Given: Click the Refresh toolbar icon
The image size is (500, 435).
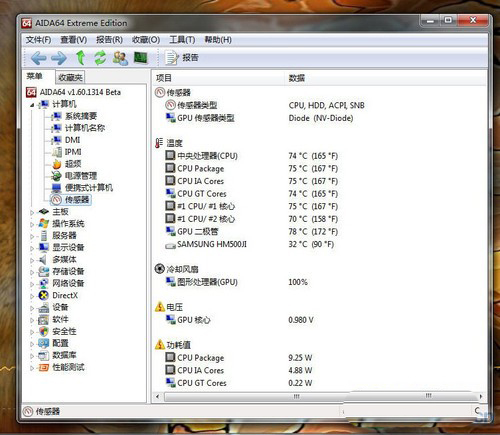Looking at the screenshot, I should [x=100, y=58].
